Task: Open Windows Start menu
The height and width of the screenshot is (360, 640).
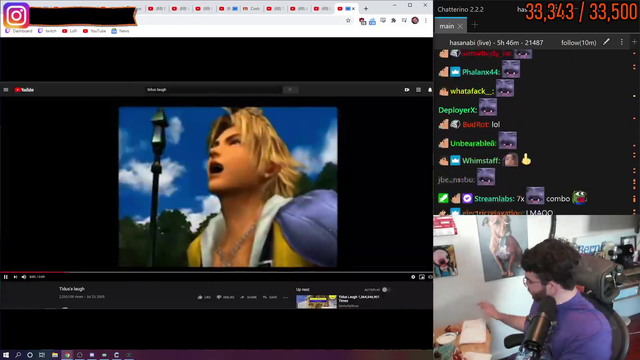Action: pos(6,355)
